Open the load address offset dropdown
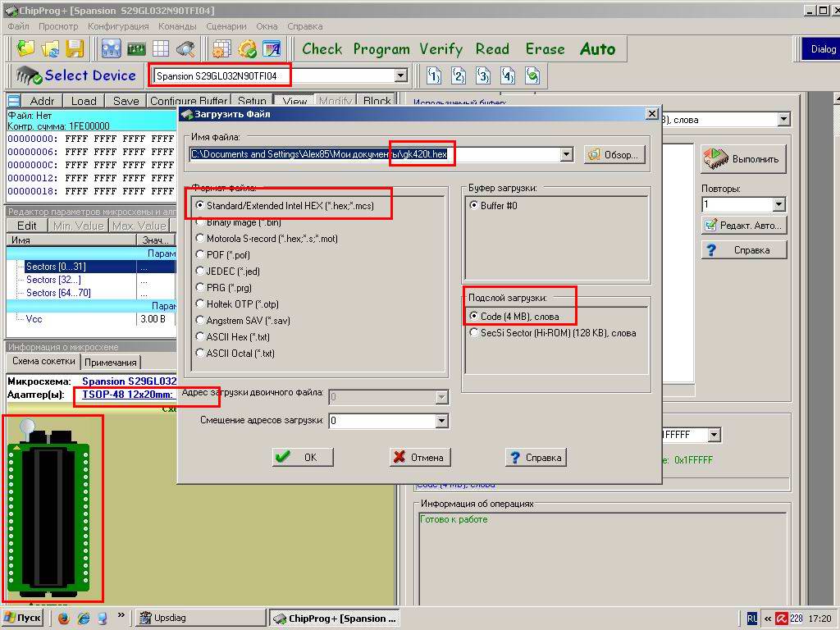Image resolution: width=840 pixels, height=630 pixels. point(442,421)
